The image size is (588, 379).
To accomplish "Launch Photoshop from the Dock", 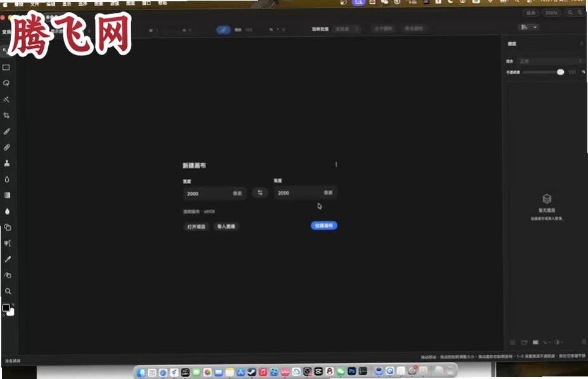I will pyautogui.click(x=351, y=371).
